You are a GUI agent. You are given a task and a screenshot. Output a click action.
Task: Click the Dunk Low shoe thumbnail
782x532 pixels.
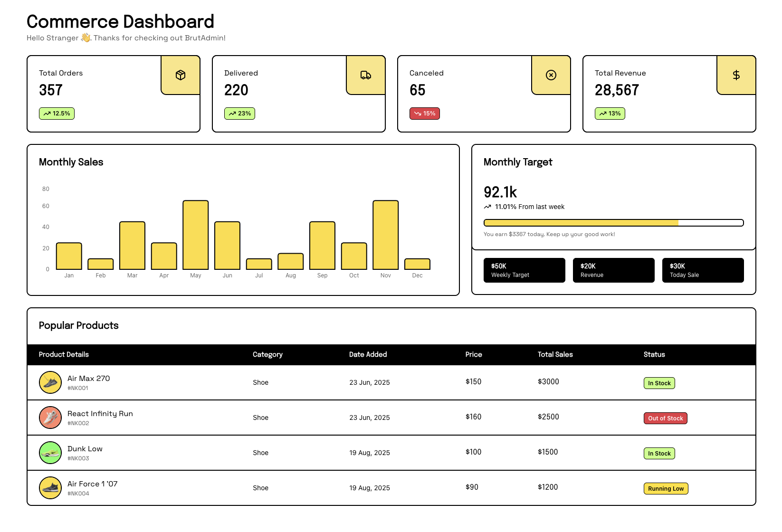click(50, 453)
